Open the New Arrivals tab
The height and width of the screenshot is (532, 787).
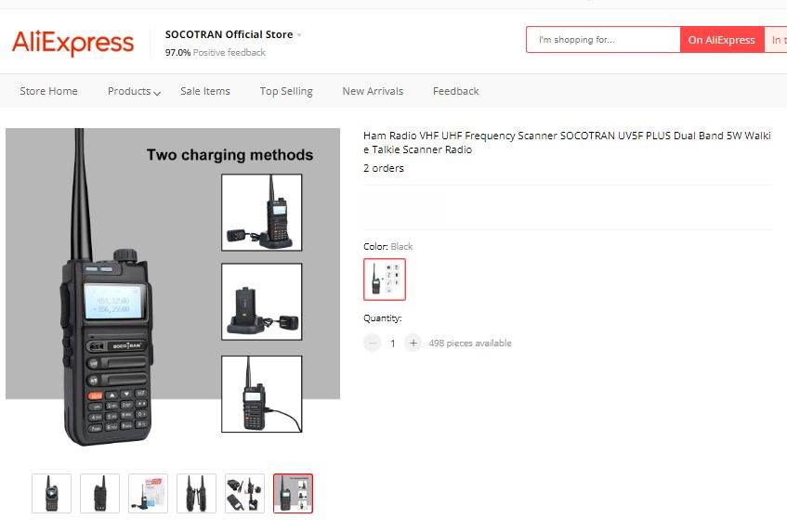(373, 91)
